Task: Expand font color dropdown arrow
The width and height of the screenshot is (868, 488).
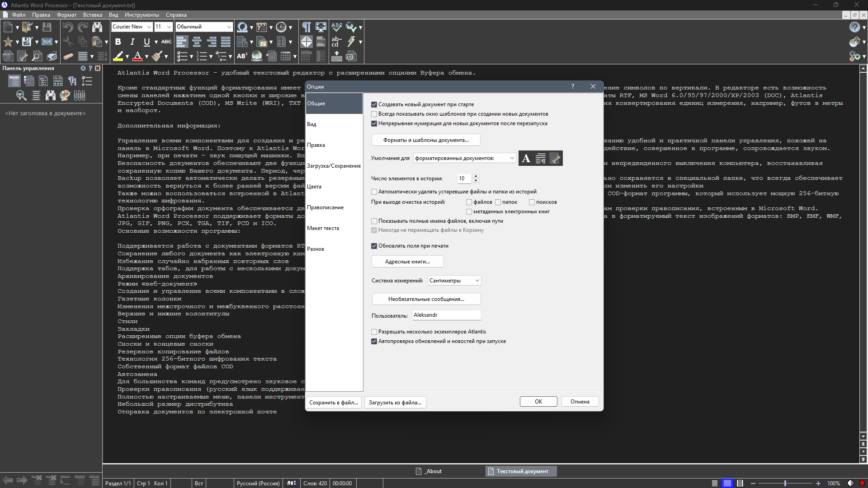Action: pos(146,57)
